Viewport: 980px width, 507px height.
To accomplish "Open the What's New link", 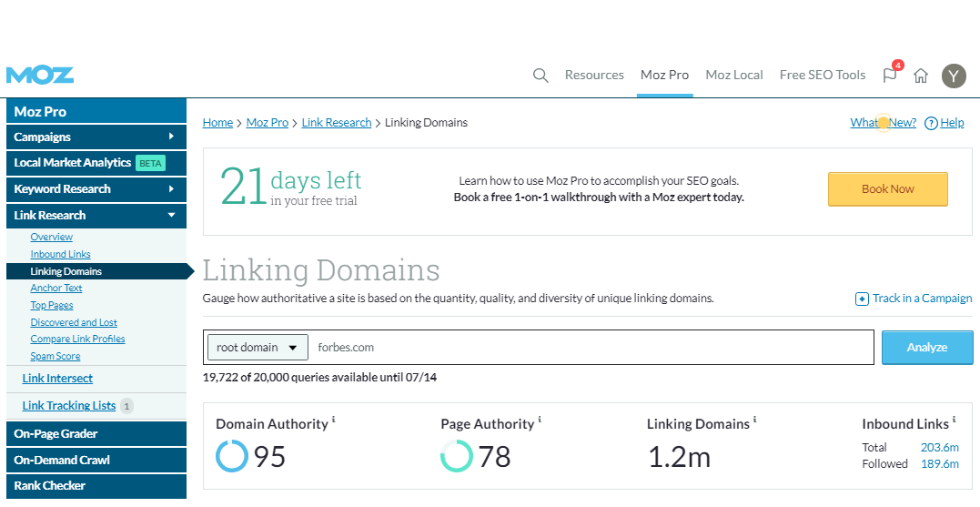I will pyautogui.click(x=884, y=123).
